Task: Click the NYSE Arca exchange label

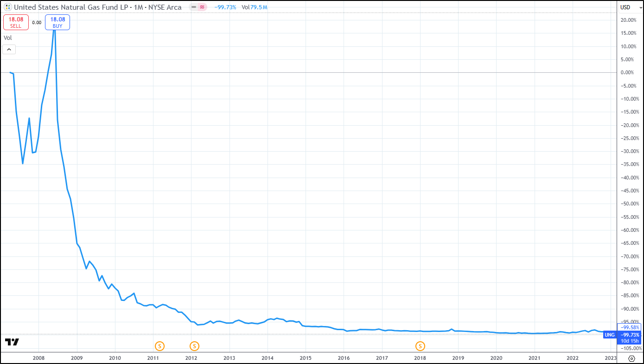Action: coord(165,7)
